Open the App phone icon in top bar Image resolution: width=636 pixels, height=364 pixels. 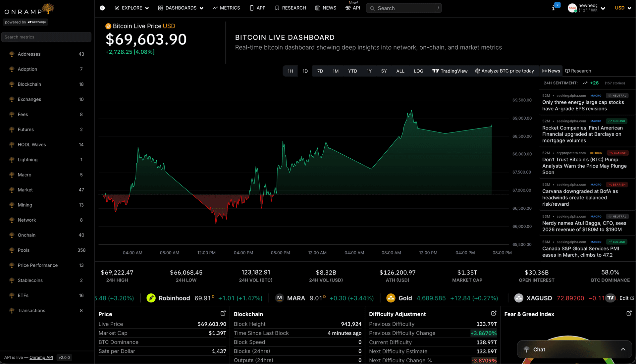coord(251,8)
